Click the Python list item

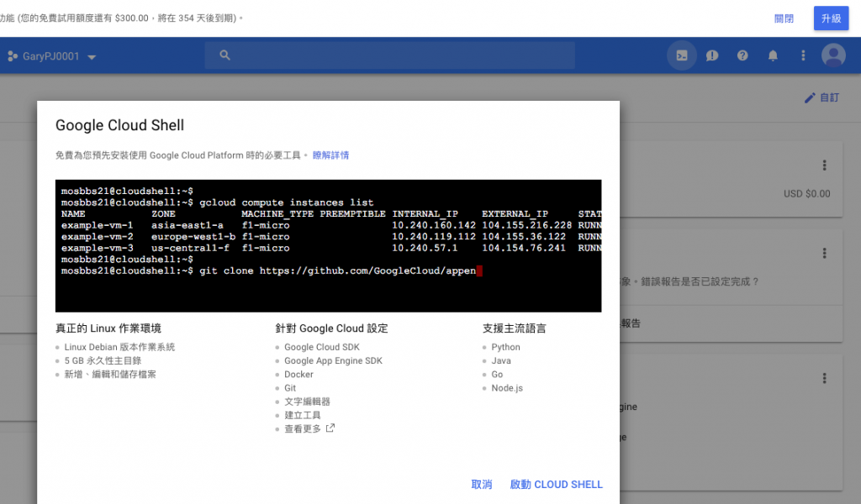coord(505,347)
